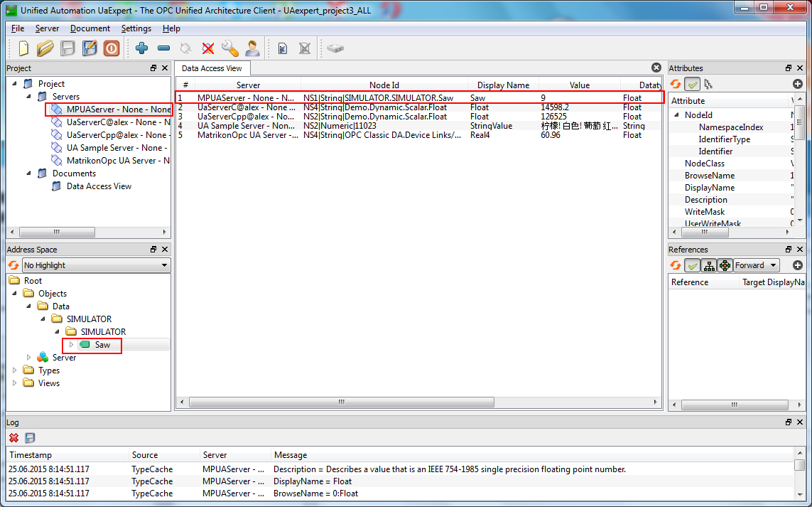Select Data Access View document item
The width and height of the screenshot is (812, 507).
tap(99, 186)
